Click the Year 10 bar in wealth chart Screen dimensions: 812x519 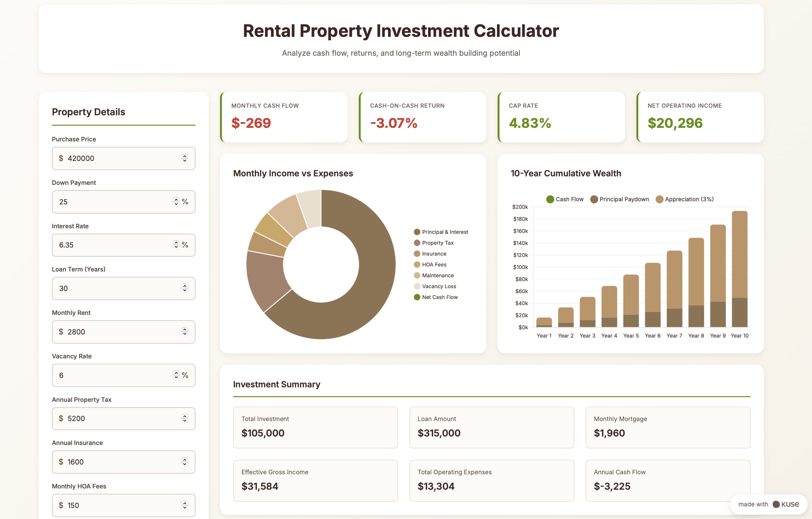point(740,269)
